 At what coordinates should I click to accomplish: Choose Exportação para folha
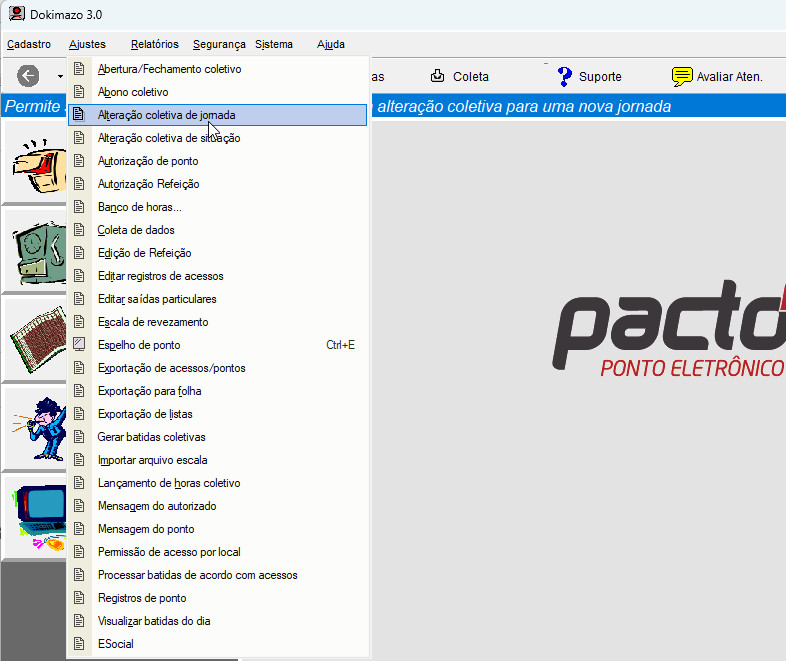pos(149,391)
